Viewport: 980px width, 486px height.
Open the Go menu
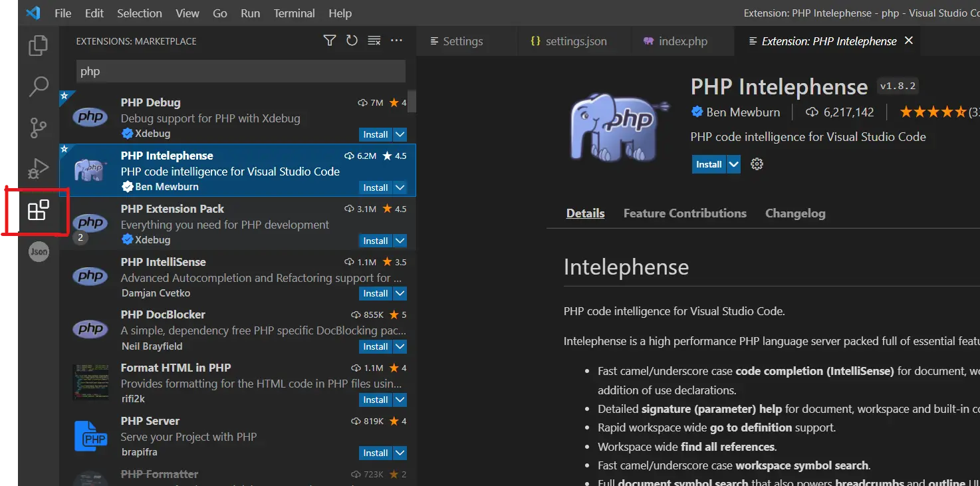coord(220,13)
